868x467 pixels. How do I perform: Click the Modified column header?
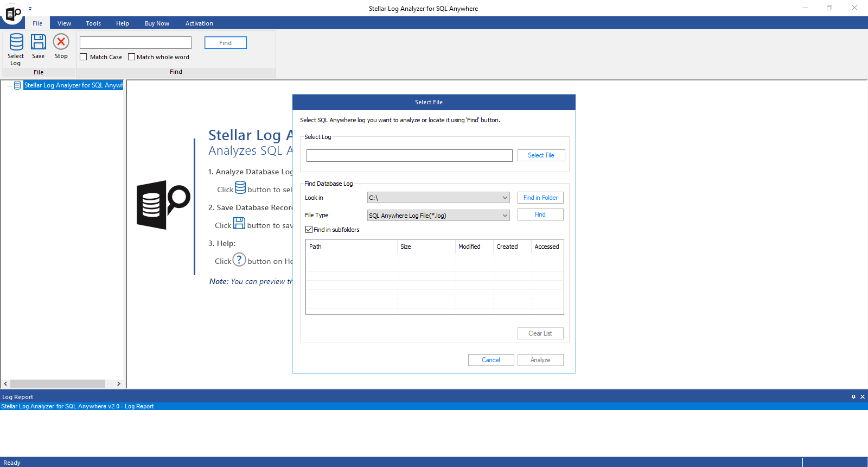(x=475, y=247)
